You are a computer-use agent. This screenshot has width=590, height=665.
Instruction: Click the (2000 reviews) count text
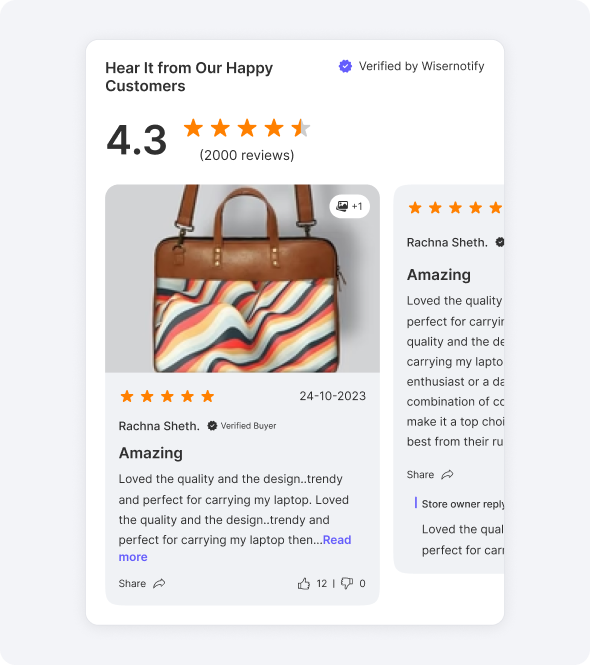[247, 155]
